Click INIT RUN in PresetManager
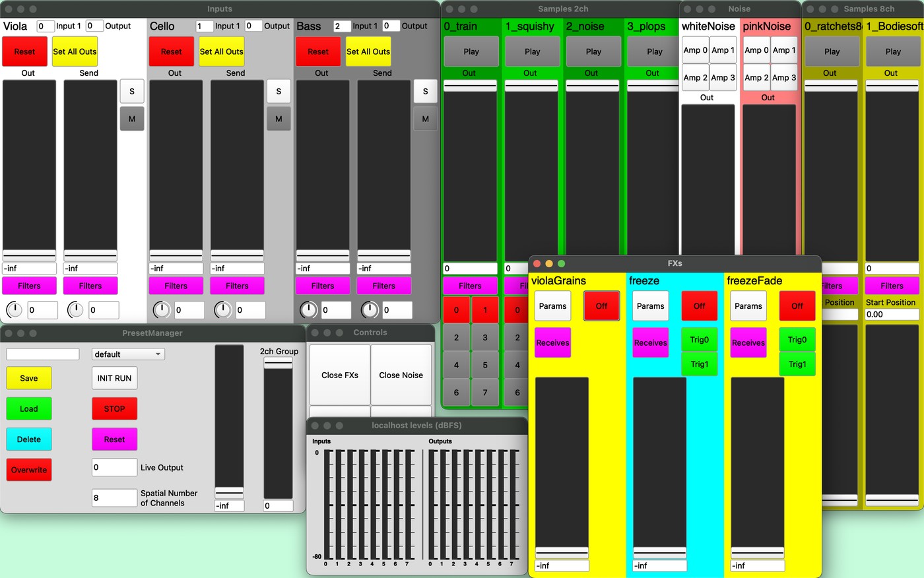Screen dimensions: 924x578 click(x=114, y=378)
